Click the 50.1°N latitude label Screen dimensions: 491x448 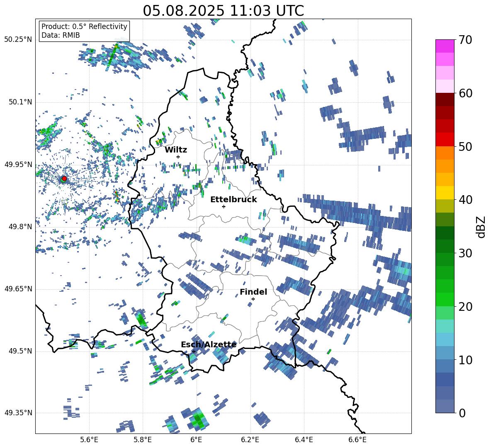click(x=21, y=102)
